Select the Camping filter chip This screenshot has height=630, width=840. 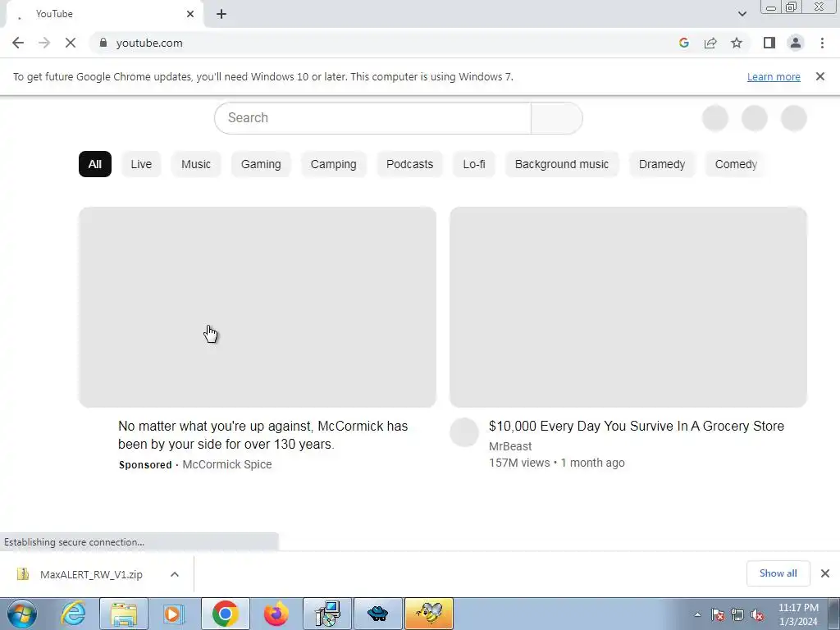[x=333, y=164]
